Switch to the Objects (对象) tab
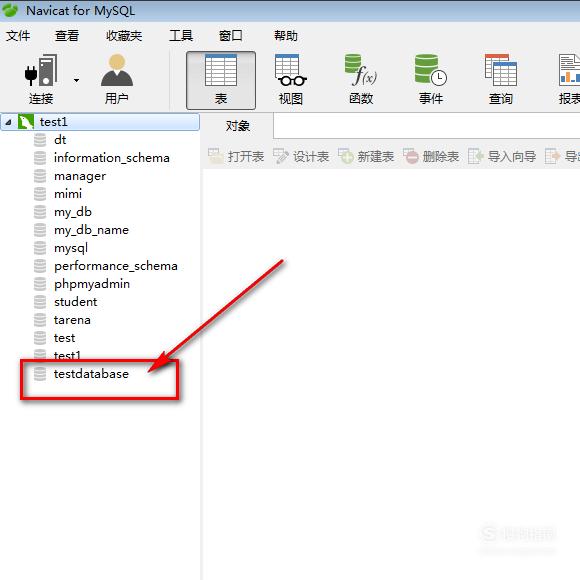This screenshot has height=580, width=580. (237, 126)
